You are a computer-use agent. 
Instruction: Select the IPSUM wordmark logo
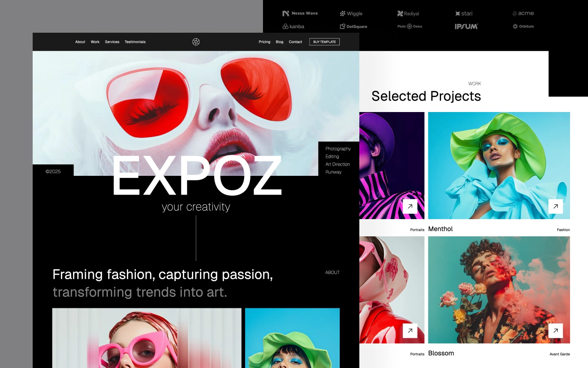pos(466,26)
